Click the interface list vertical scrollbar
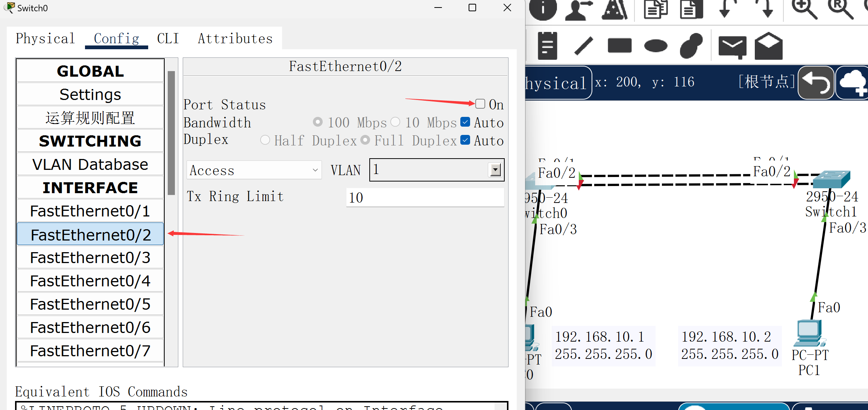Viewport: 868px width, 410px height. click(x=171, y=132)
